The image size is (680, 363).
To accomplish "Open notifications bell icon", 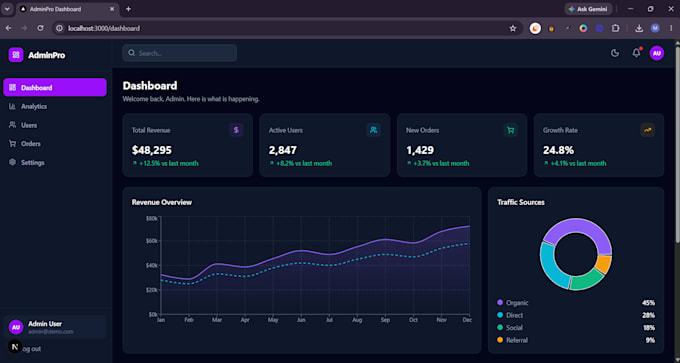I will pos(636,53).
